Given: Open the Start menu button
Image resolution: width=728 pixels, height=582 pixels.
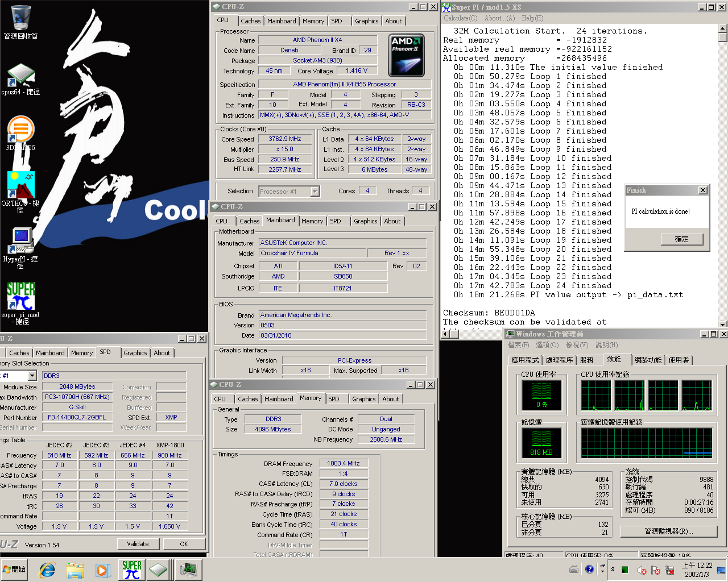Looking at the screenshot, I should tap(15, 569).
